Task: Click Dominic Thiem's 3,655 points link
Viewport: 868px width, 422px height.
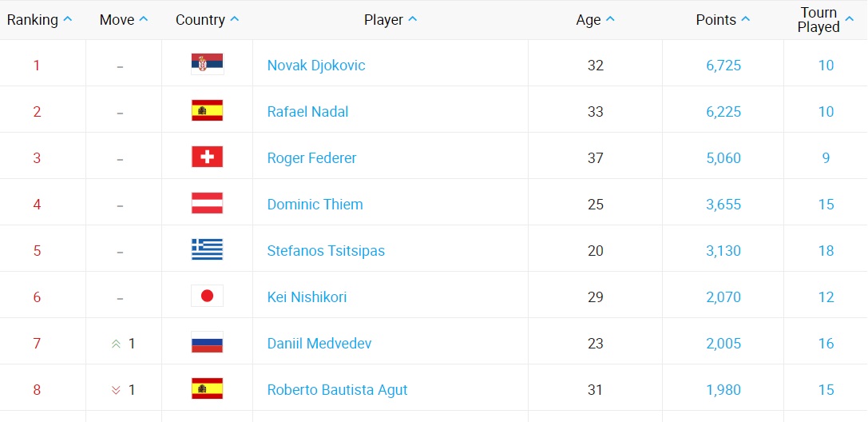Action: coord(723,205)
